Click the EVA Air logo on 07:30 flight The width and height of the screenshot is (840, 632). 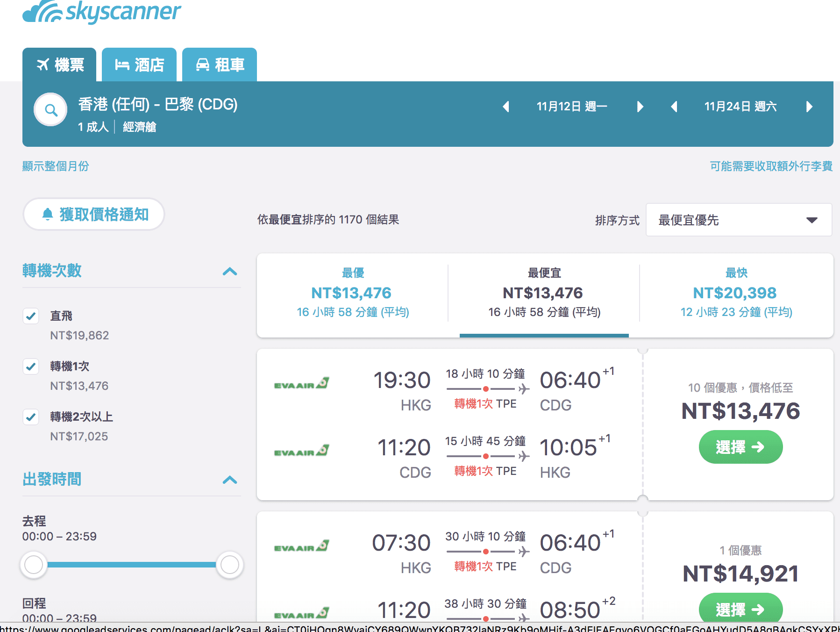pyautogui.click(x=302, y=546)
